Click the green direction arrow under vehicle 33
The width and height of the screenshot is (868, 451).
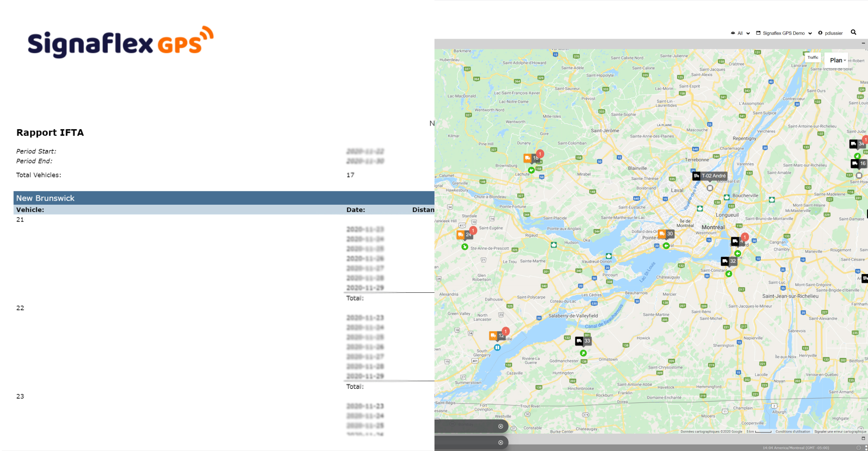click(x=583, y=353)
